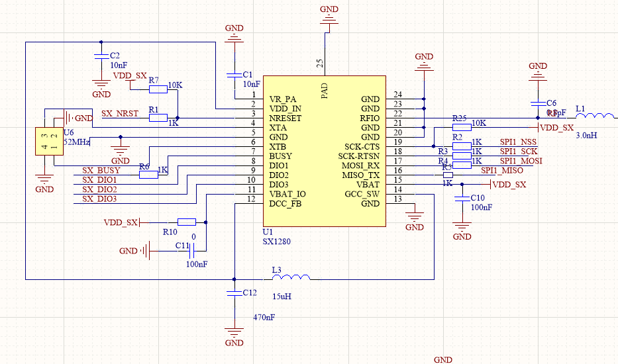Click the U1 designator text
The image size is (618, 364).
pyautogui.click(x=268, y=232)
